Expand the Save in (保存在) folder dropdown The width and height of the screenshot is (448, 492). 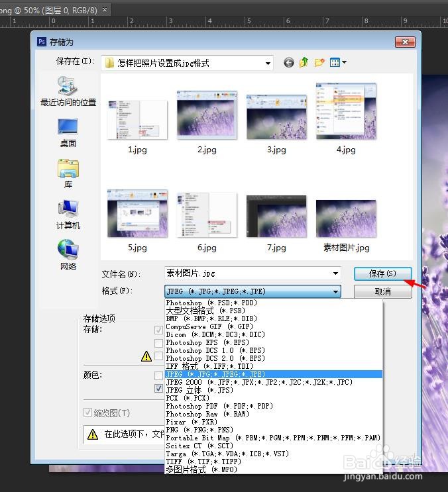click(x=268, y=63)
